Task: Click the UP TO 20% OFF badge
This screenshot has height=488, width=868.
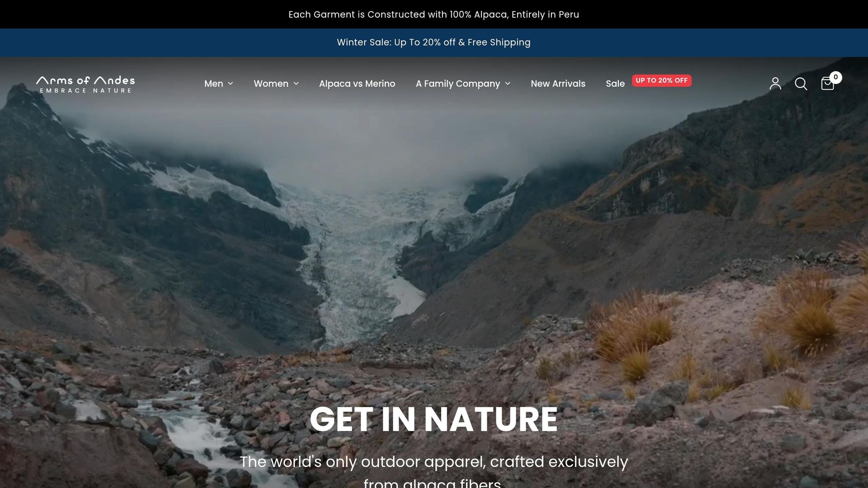Action: (662, 80)
